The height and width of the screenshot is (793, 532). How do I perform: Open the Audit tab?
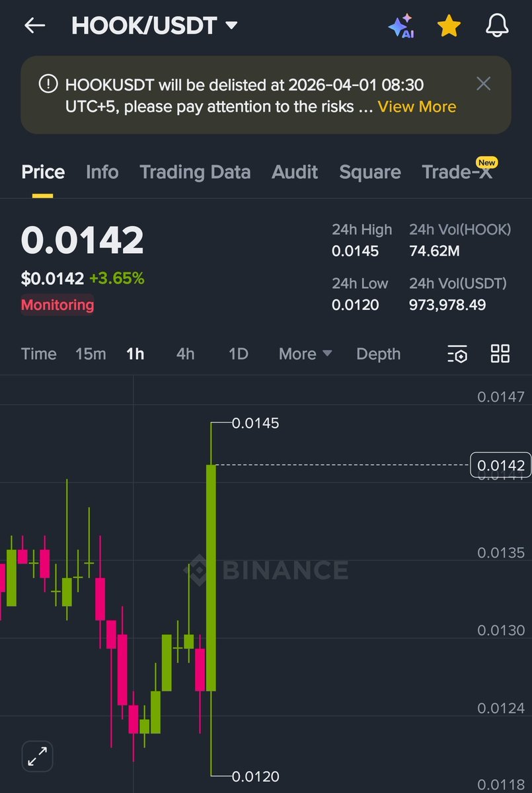pyautogui.click(x=295, y=172)
